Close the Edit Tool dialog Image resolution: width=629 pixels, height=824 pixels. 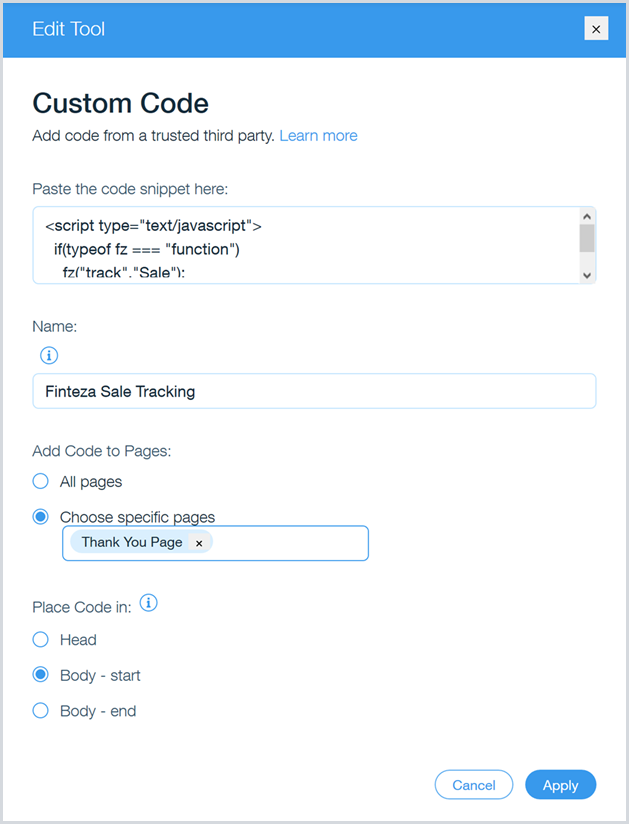(596, 29)
